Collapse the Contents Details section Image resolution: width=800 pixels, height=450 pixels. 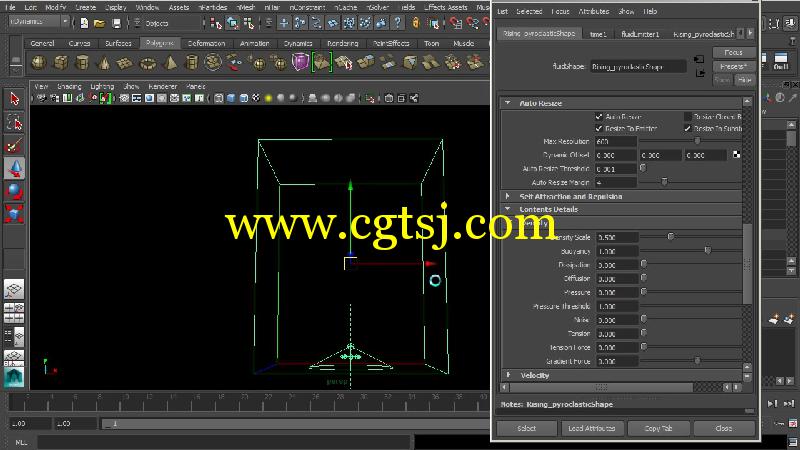[x=508, y=209]
